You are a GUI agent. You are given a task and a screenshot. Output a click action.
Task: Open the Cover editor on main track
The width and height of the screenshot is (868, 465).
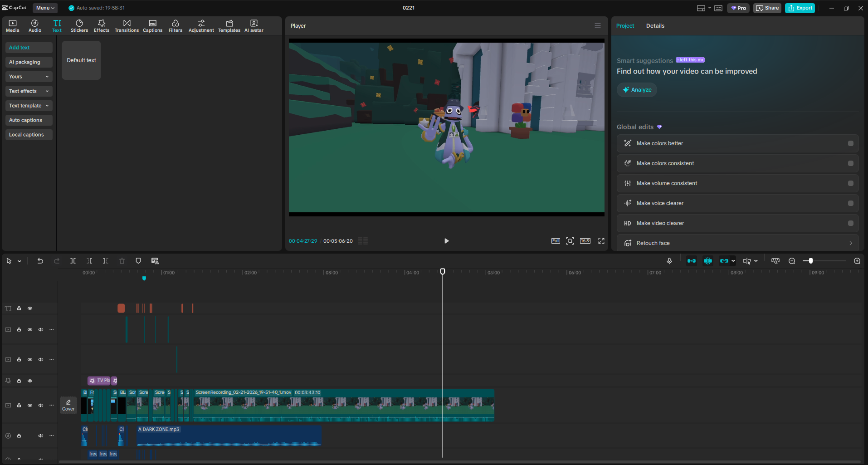(x=68, y=405)
